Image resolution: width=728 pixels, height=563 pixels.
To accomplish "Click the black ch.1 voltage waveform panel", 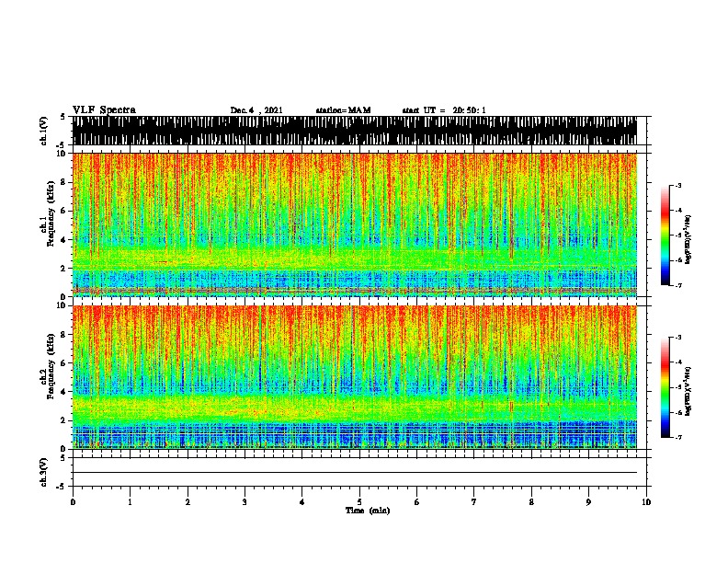I will coord(355,131).
